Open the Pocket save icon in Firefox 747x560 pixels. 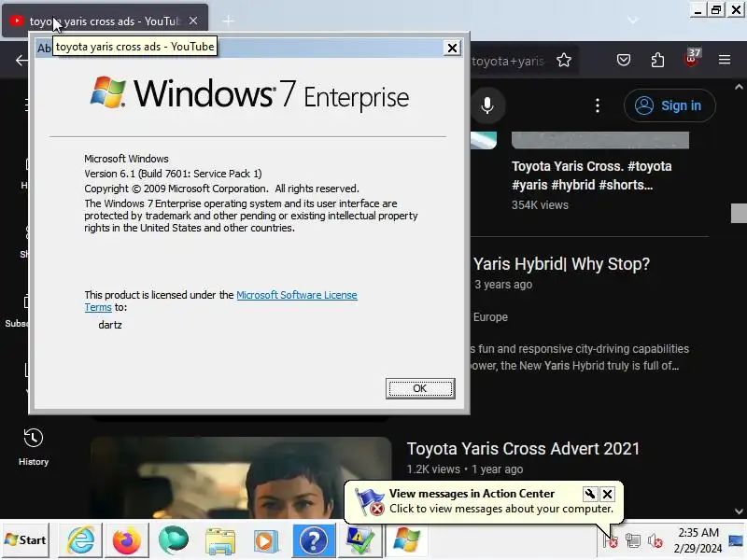(x=624, y=60)
